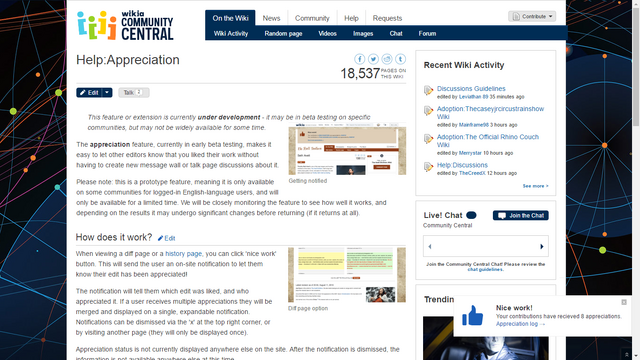Switch to On the Wiki tab
The image size is (640, 360).
coord(230,18)
